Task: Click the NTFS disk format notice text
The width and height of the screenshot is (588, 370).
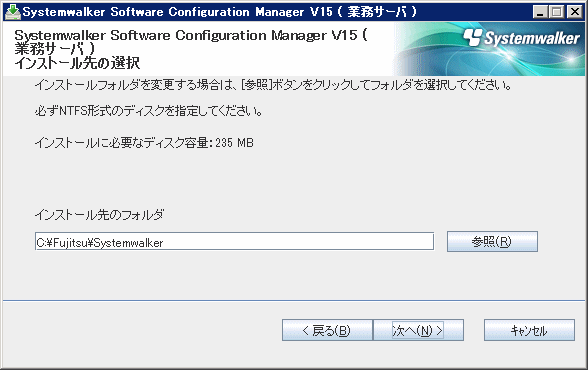Action: pos(148,111)
